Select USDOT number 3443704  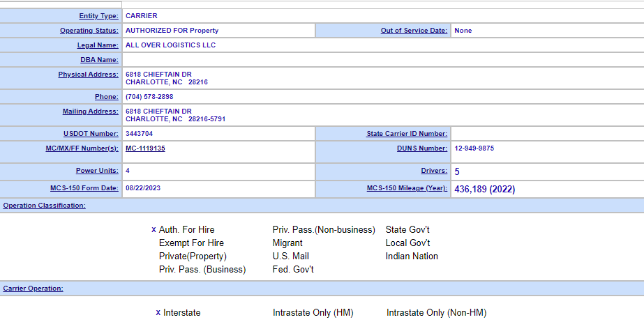(x=140, y=134)
